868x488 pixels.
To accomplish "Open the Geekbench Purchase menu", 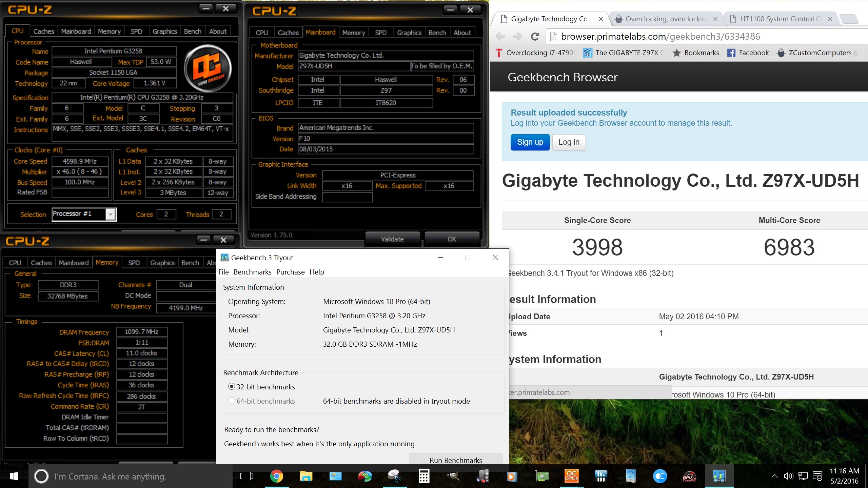I will coord(291,272).
